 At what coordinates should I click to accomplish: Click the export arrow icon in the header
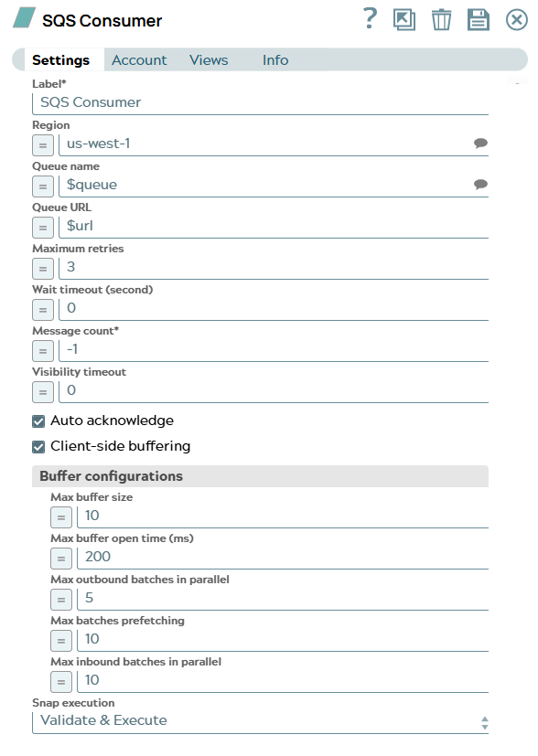click(x=405, y=18)
